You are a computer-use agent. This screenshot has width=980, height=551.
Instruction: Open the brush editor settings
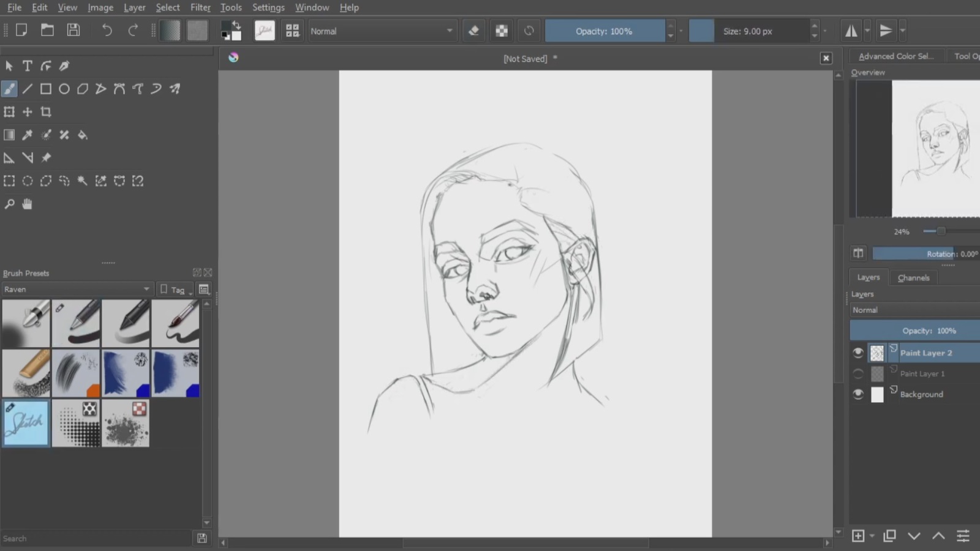click(265, 31)
